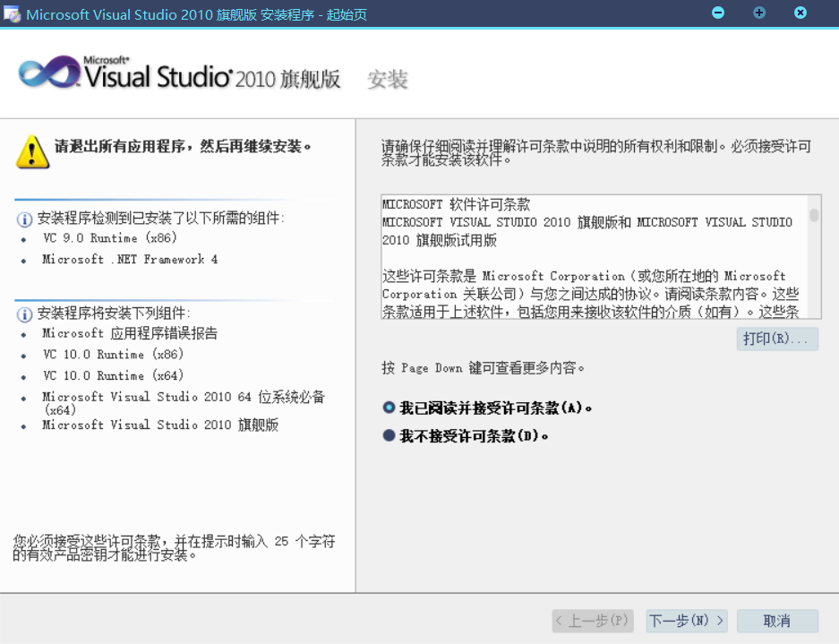Click the yellow warning triangle icon
Screen dimensions: 839x644
click(x=31, y=151)
